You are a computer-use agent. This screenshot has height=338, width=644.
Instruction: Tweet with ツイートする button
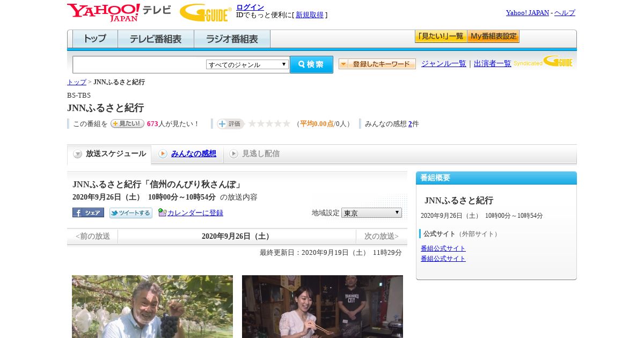coord(131,212)
